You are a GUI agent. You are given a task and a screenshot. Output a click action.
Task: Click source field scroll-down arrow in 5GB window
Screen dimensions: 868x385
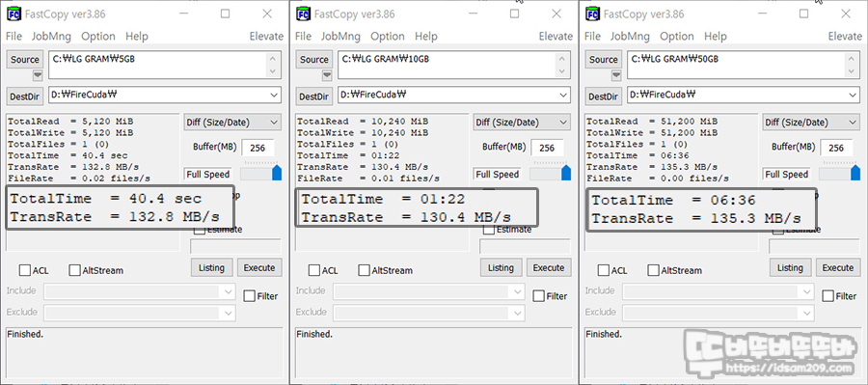pos(272,71)
